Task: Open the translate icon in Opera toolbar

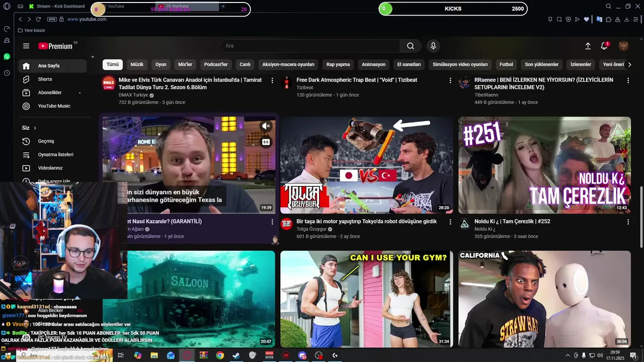Action: [599, 19]
